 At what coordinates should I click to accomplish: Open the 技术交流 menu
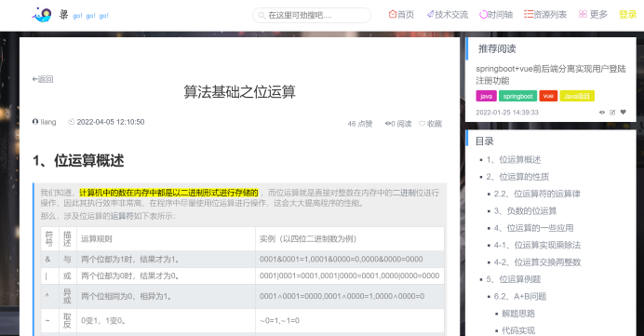pos(447,15)
